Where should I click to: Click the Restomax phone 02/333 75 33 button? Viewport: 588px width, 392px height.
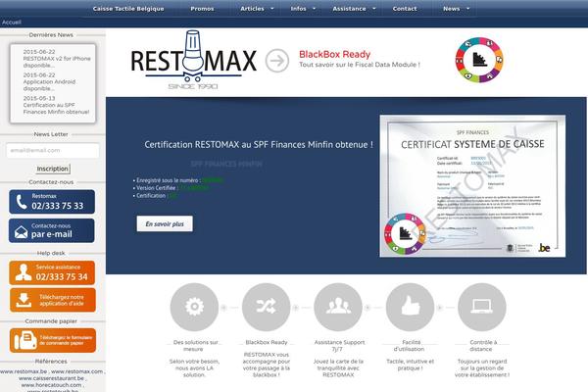52,202
